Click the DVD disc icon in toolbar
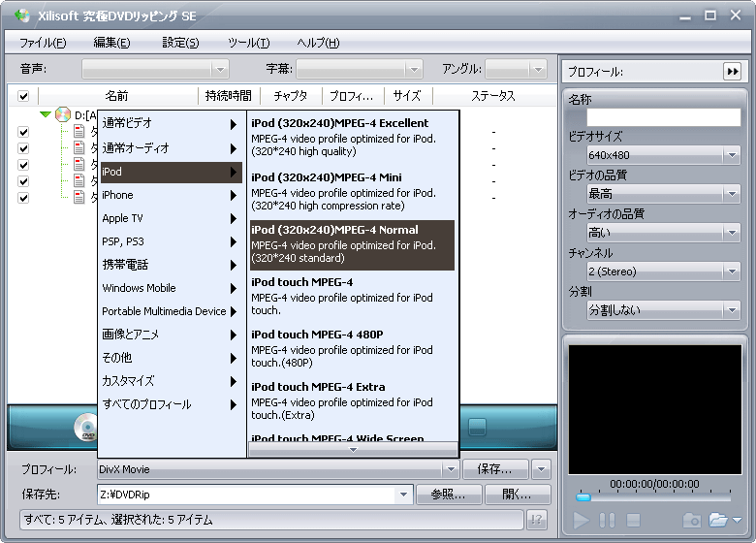This screenshot has height=543, width=756. click(86, 428)
